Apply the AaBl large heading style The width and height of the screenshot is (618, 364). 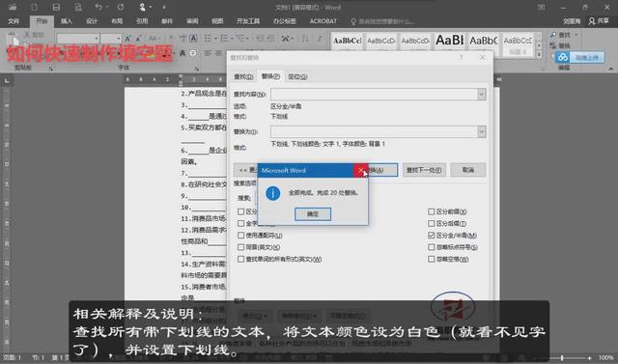(x=449, y=41)
